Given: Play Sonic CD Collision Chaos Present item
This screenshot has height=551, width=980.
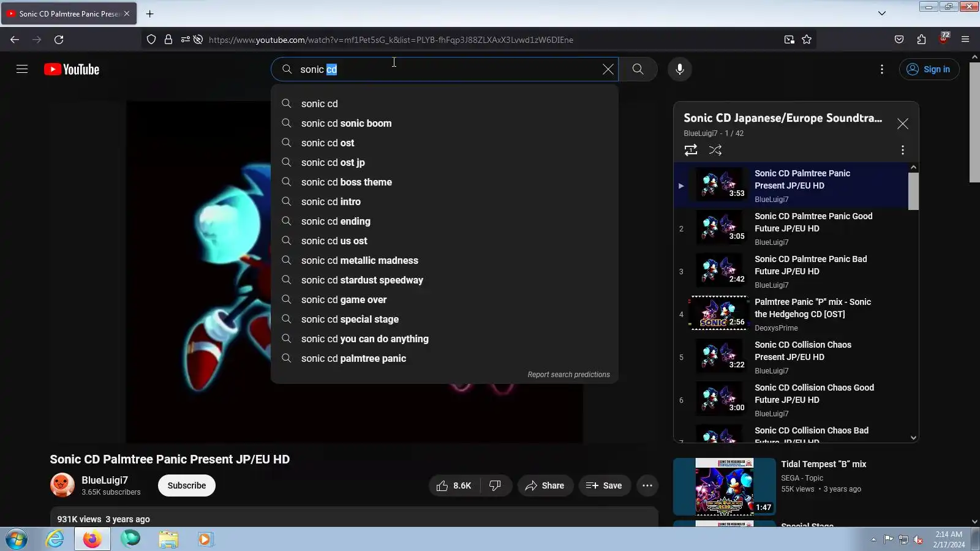Looking at the screenshot, I should (x=791, y=357).
